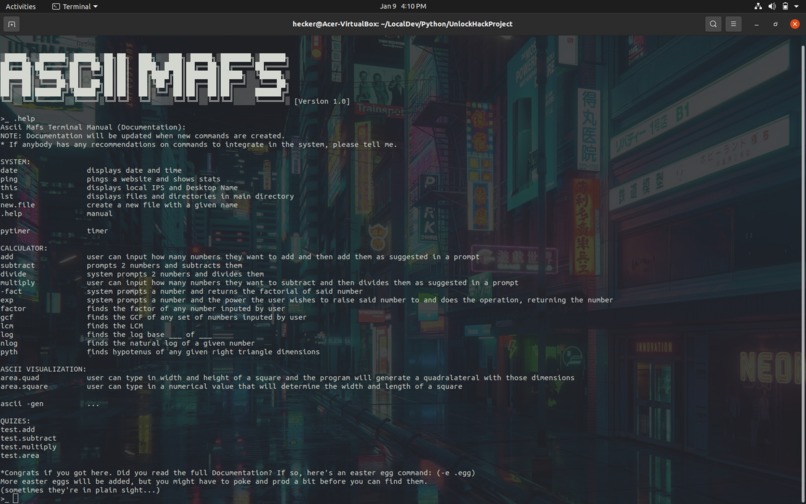Click the 'QUIZES:' section heading
Image resolution: width=806 pixels, height=504 pixels.
pos(15,421)
